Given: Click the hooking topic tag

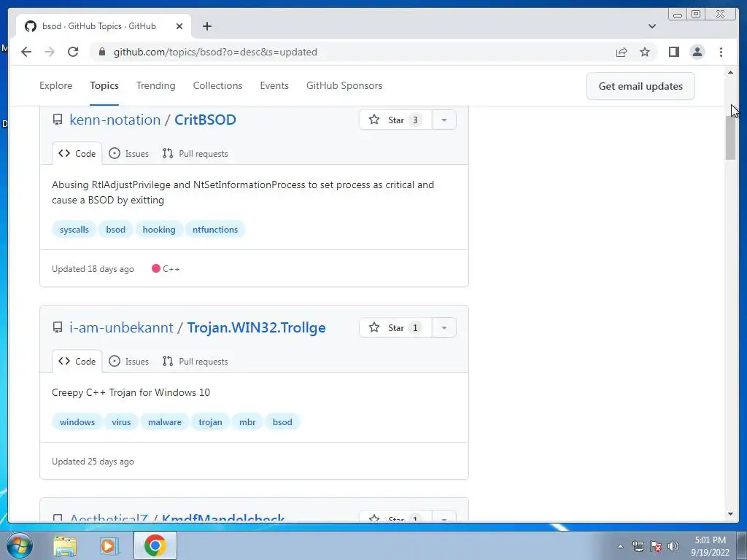Looking at the screenshot, I should [159, 230].
